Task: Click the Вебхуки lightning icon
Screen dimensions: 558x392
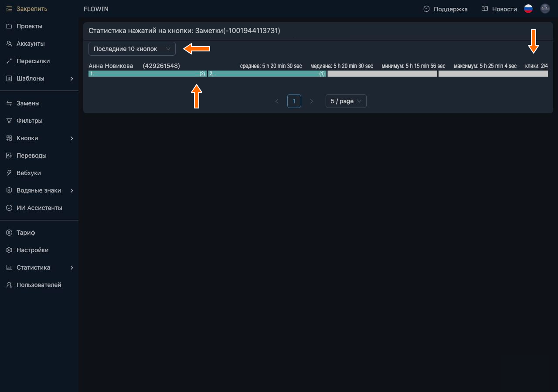Action: [9, 173]
